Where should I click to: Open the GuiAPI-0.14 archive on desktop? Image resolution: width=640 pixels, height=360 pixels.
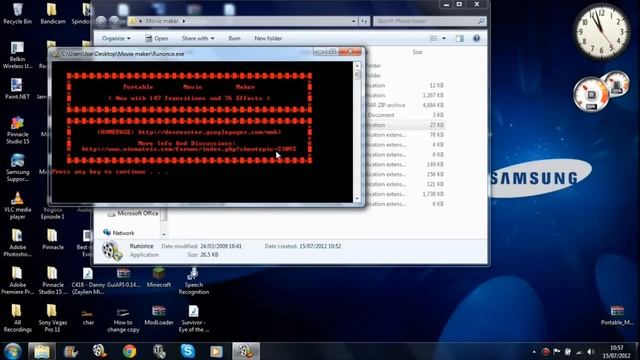coord(123,278)
